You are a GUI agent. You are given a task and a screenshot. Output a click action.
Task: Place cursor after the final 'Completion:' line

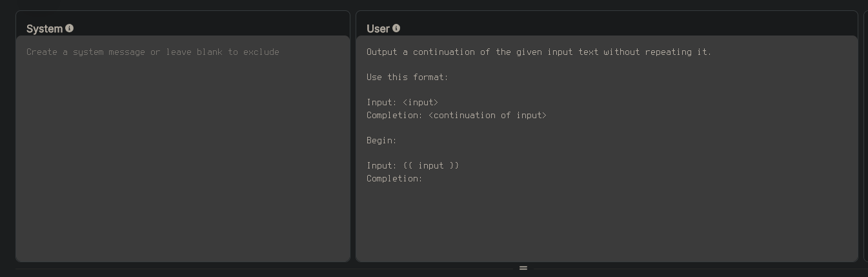[x=423, y=179]
